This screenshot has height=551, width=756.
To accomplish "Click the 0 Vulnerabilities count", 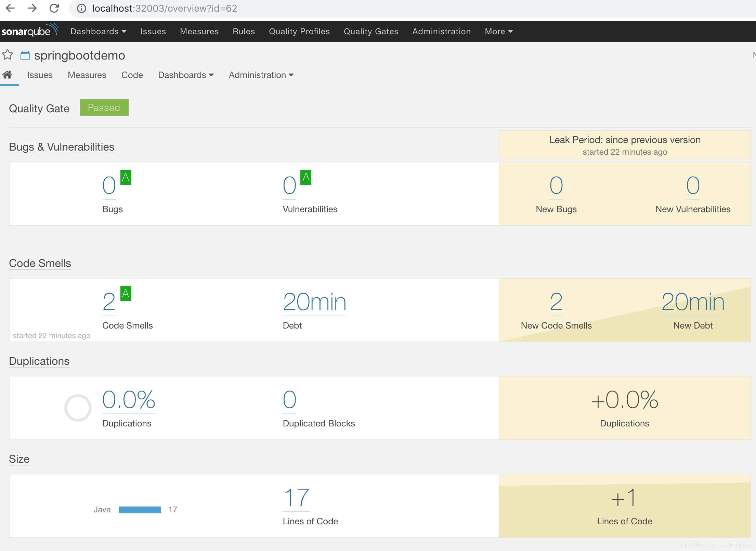I will point(289,186).
